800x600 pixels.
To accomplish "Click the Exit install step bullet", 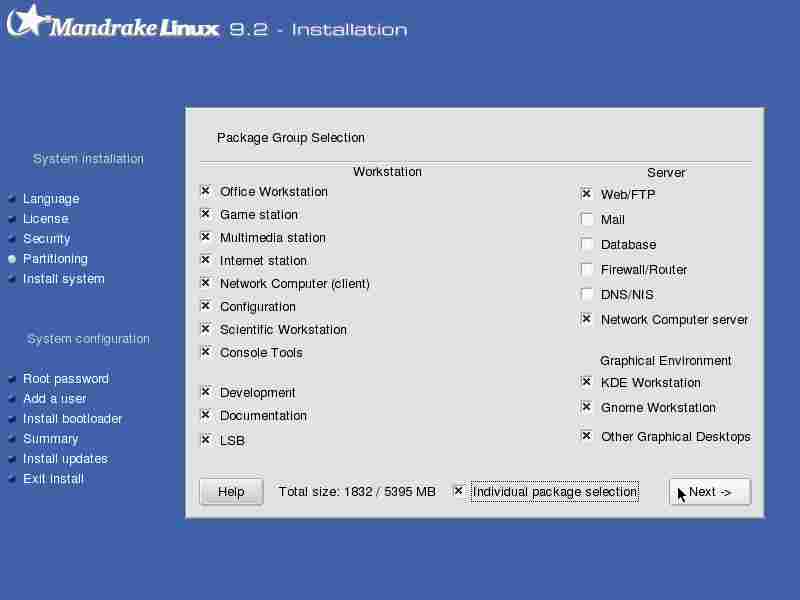I will pos(12,479).
